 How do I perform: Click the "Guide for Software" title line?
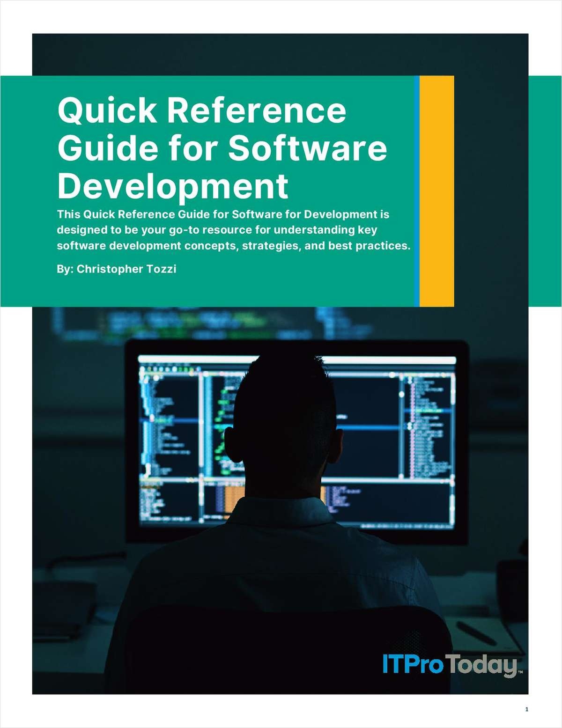point(222,148)
